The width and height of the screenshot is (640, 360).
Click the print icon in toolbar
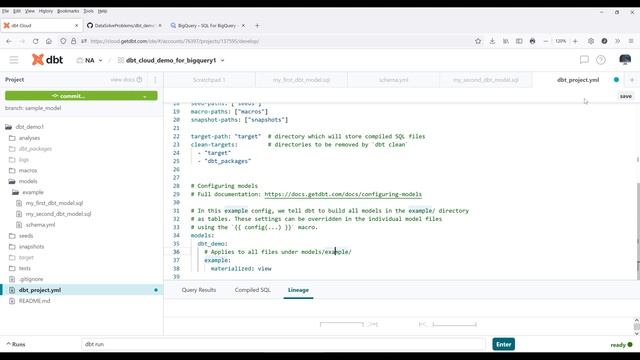532,41
